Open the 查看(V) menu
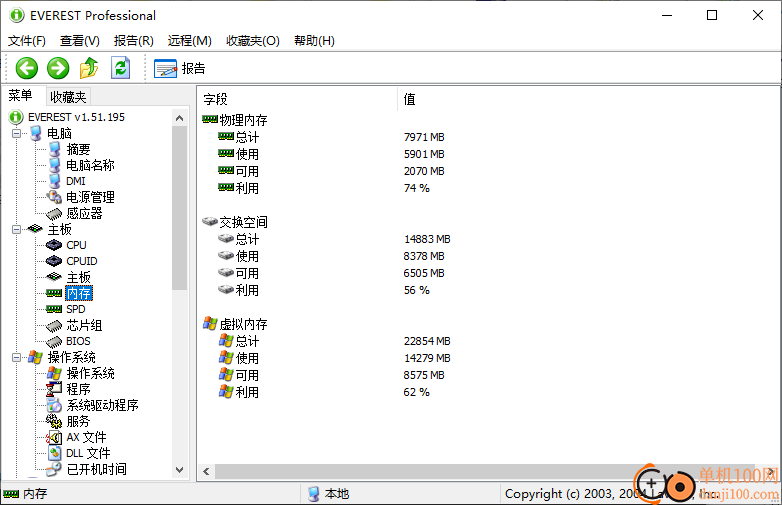This screenshot has height=505, width=782. (80, 41)
